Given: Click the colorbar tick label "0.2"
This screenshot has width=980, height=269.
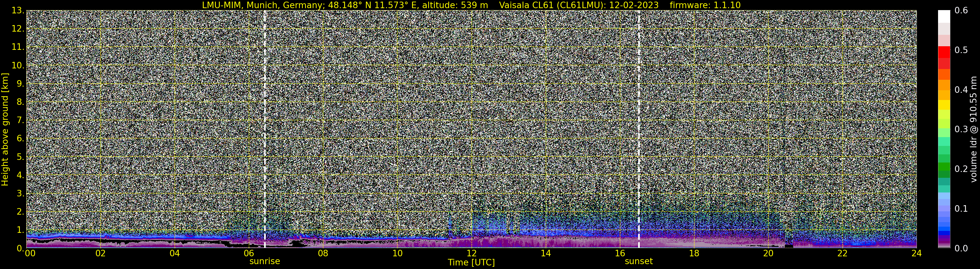Looking at the screenshot, I should (961, 169).
